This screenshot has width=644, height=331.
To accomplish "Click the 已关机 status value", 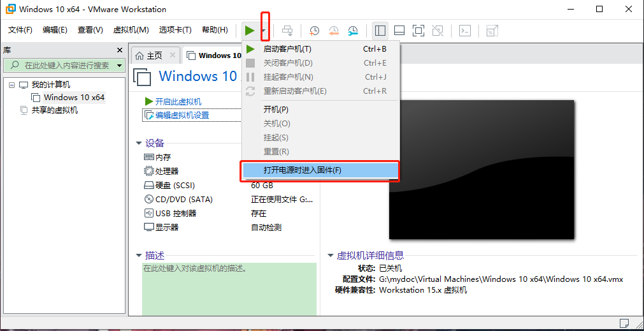I will (x=390, y=268).
